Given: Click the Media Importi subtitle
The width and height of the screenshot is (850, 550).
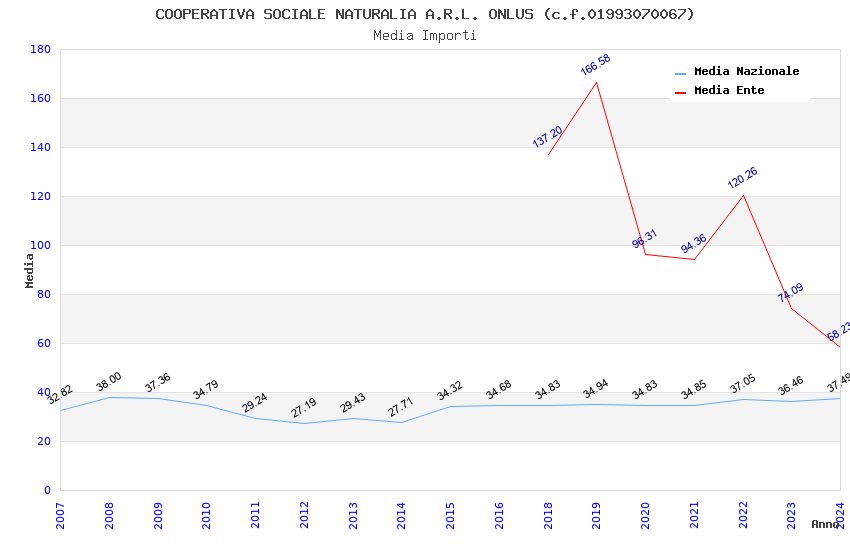Looking at the screenshot, I should click(425, 35).
